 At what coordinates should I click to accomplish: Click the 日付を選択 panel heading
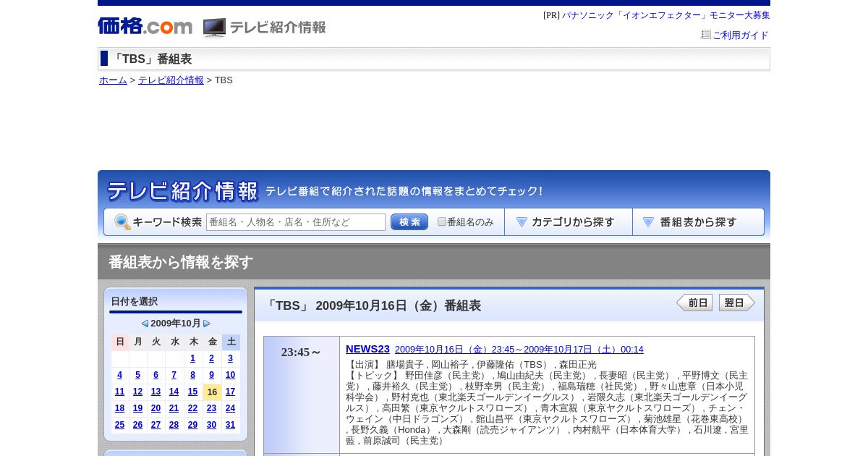point(135,302)
